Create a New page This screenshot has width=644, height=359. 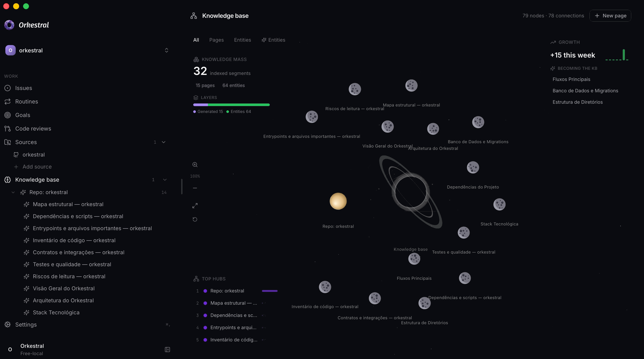coord(610,15)
